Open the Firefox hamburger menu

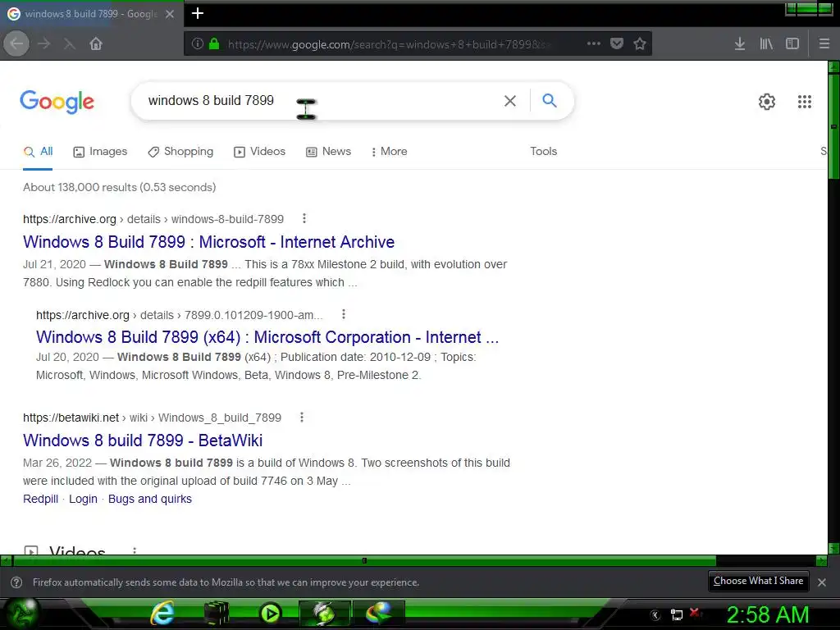click(x=824, y=44)
